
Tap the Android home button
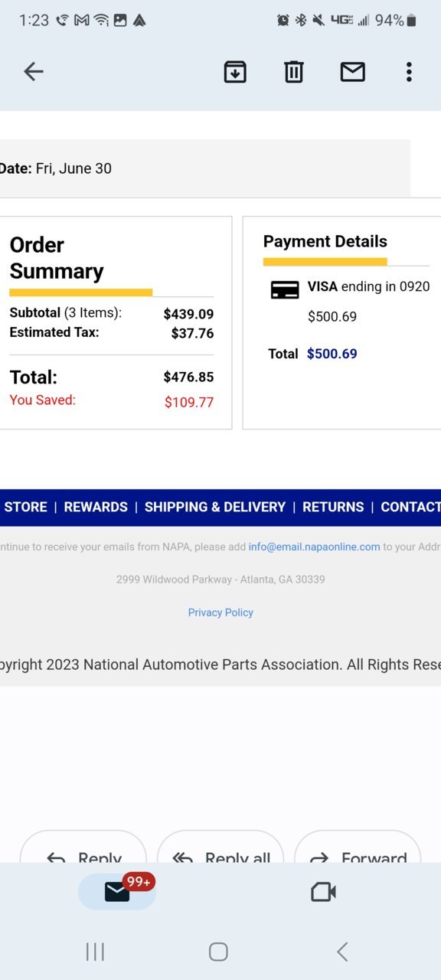click(218, 952)
